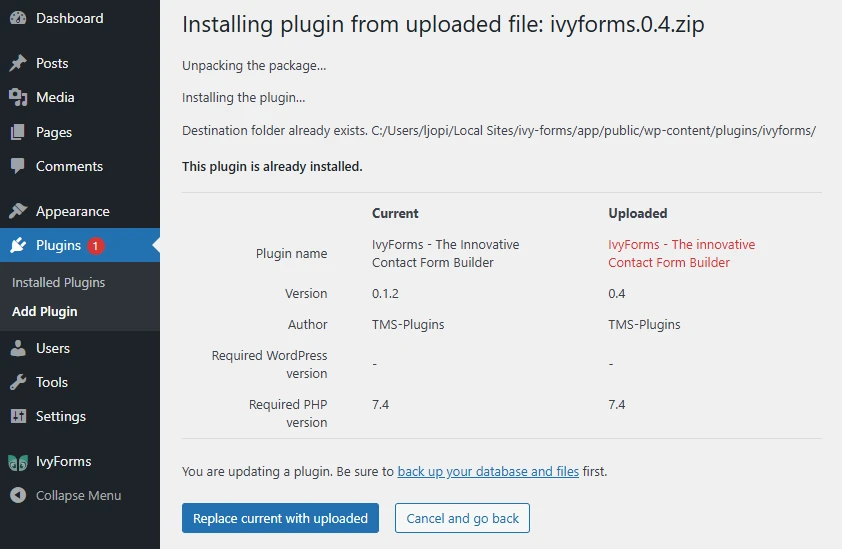Open the Installed Plugins submenu item
Screen dimensions: 842x549
(59, 283)
